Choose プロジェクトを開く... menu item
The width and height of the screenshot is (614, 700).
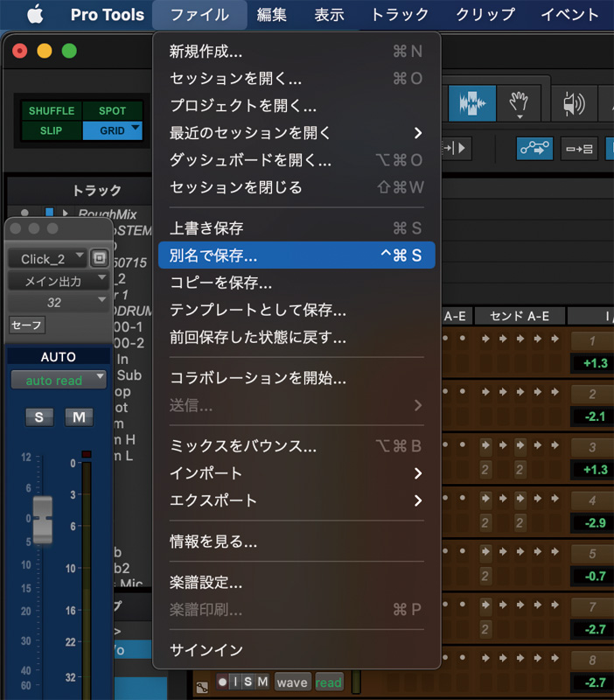pos(297,105)
